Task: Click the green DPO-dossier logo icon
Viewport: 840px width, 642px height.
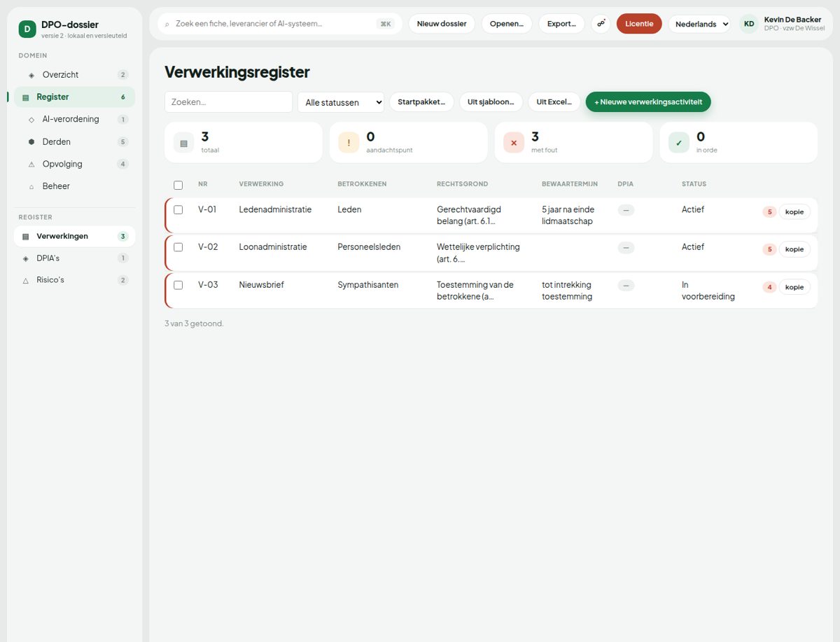Action: [27, 29]
